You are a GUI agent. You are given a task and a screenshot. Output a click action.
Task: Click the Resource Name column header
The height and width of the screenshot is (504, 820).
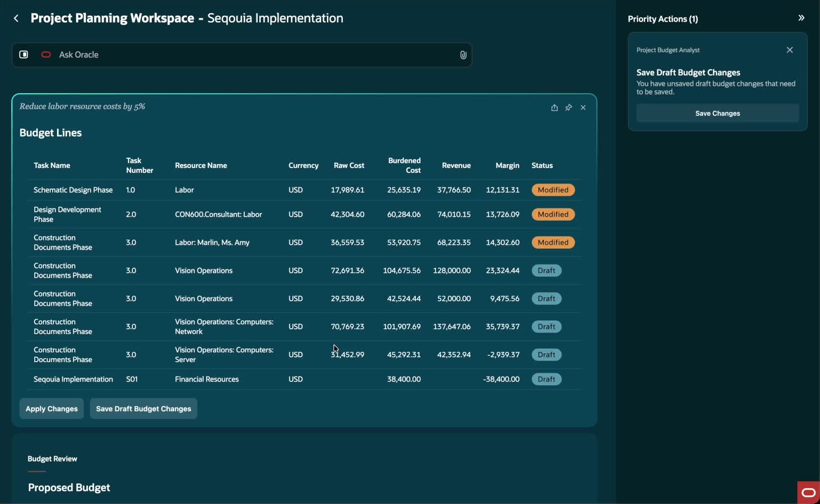[x=201, y=165]
